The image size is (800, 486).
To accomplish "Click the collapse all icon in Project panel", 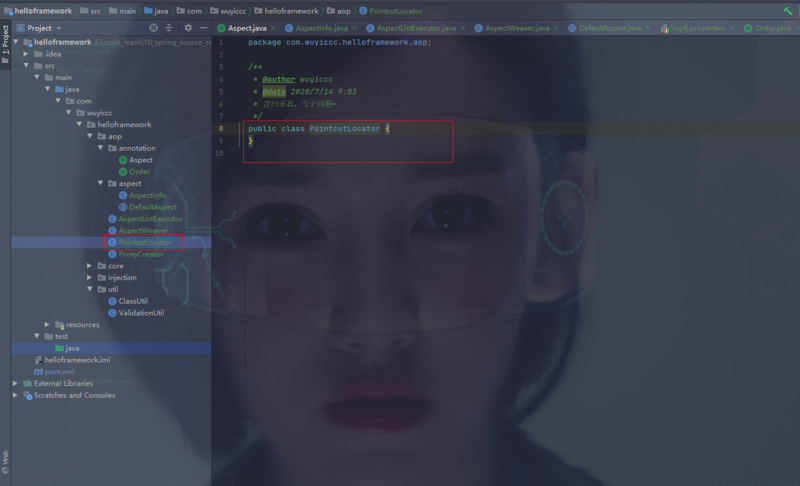I will pyautogui.click(x=169, y=28).
